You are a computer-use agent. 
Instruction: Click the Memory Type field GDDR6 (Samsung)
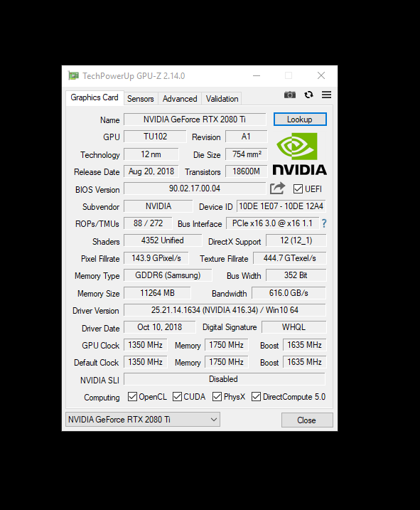pos(168,275)
